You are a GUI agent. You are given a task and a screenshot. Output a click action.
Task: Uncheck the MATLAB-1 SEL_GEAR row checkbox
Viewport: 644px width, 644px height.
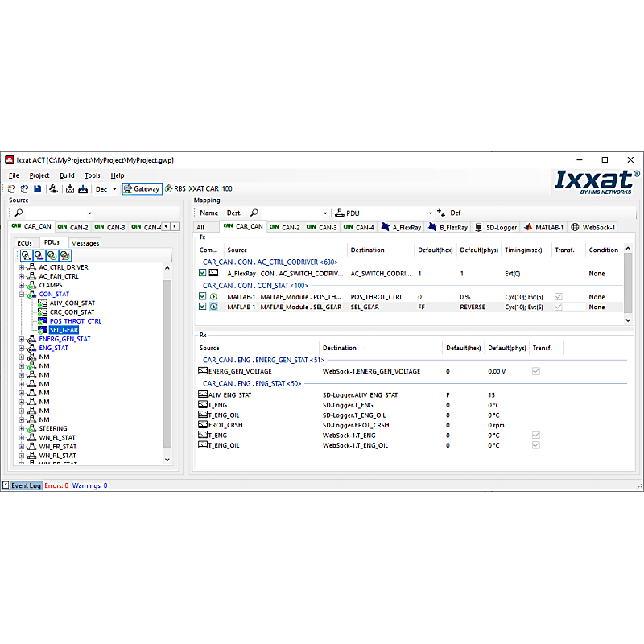click(x=201, y=307)
